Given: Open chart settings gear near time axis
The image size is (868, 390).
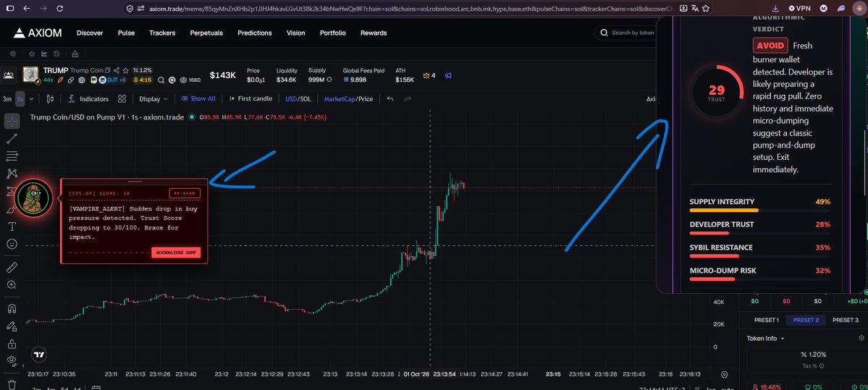Looking at the screenshot, I should coord(724,375).
